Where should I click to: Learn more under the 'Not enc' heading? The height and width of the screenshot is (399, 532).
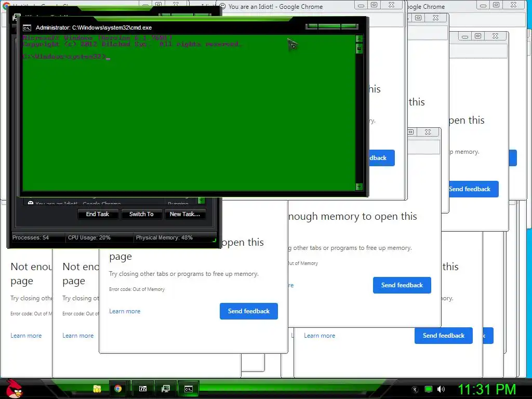point(78,336)
